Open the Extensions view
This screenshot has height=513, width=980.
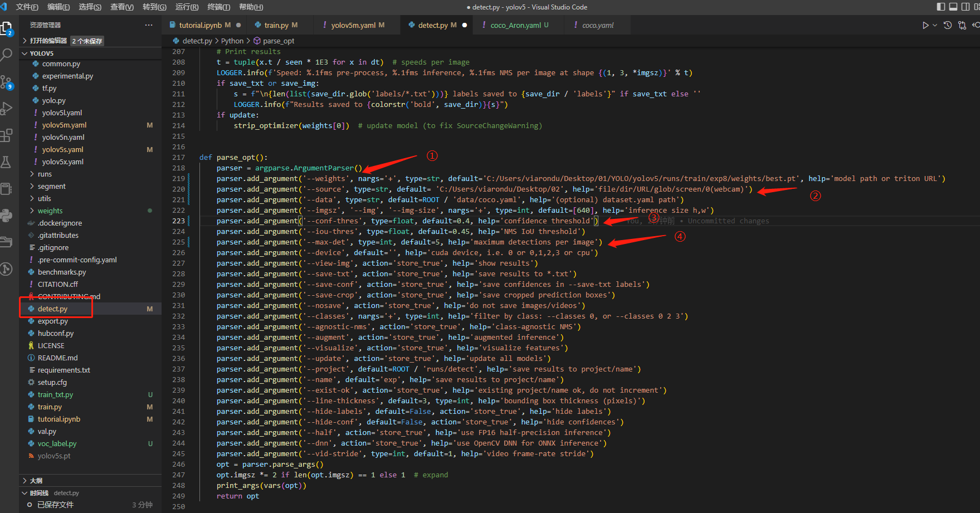pyautogui.click(x=6, y=135)
